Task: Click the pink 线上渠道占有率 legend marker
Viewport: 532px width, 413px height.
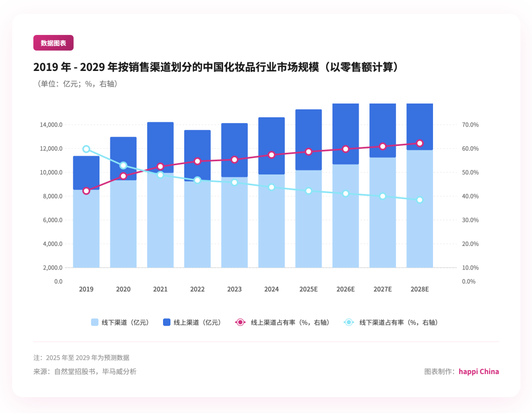Action: [240, 322]
